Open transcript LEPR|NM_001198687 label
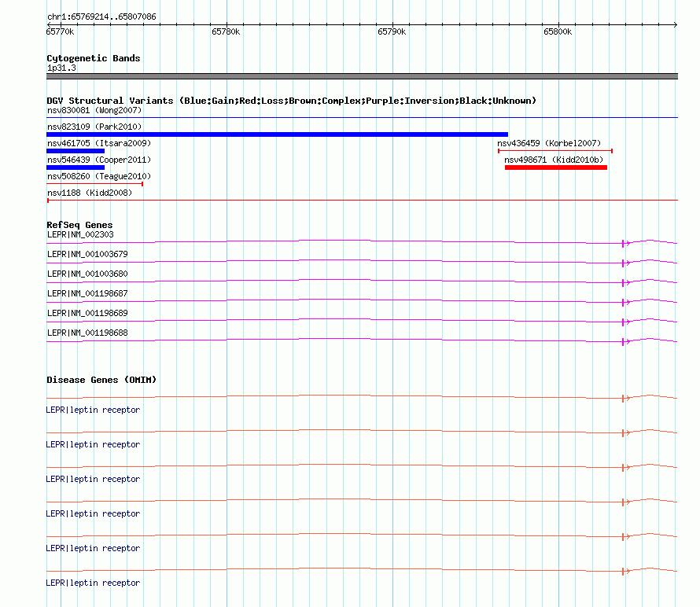The image size is (700, 607). pyautogui.click(x=87, y=294)
